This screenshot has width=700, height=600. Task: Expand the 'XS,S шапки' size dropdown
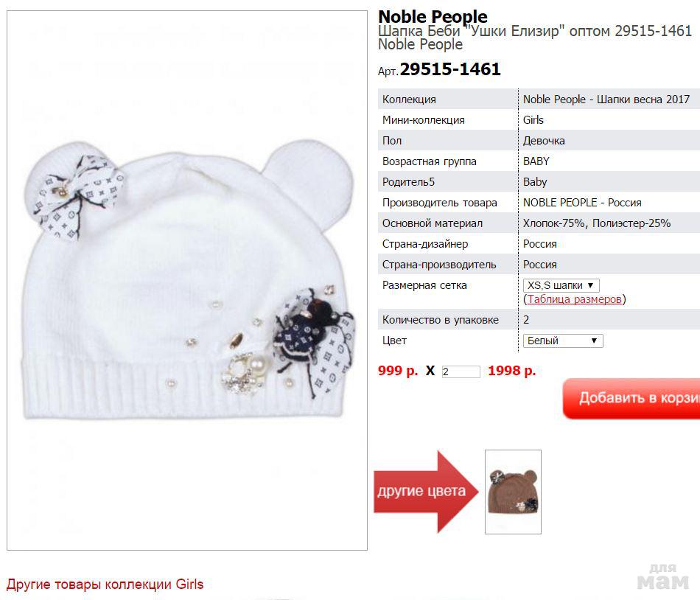tap(561, 285)
